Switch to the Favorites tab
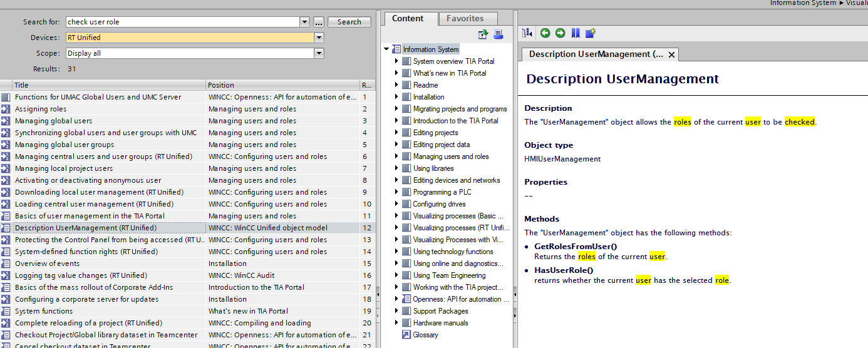The height and width of the screenshot is (348, 868). [x=465, y=19]
